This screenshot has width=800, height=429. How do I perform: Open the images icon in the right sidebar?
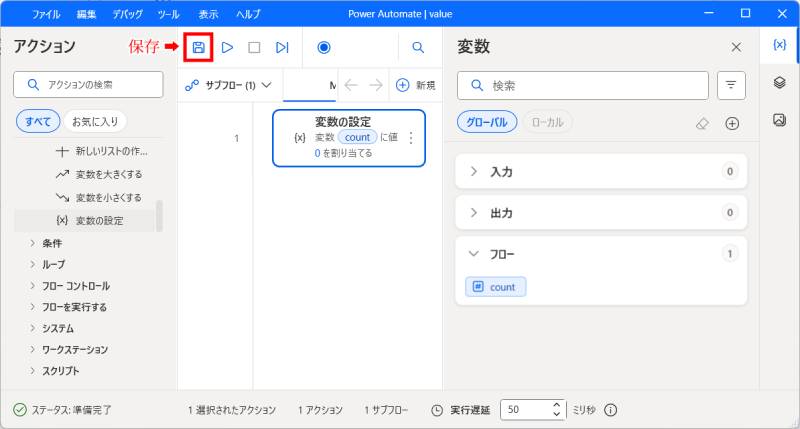click(x=779, y=120)
